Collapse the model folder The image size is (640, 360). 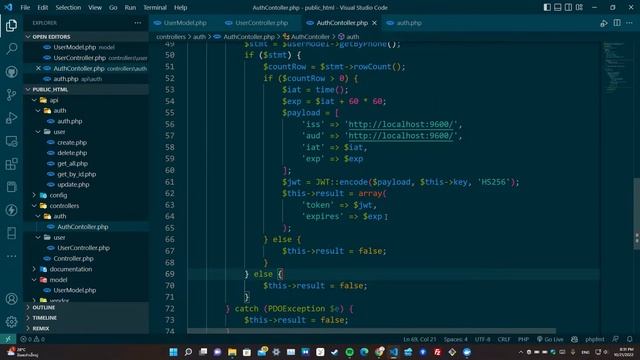(34, 280)
